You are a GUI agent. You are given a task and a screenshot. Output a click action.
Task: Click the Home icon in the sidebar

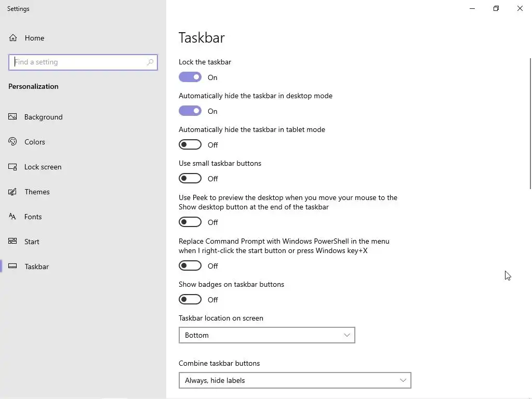point(13,38)
